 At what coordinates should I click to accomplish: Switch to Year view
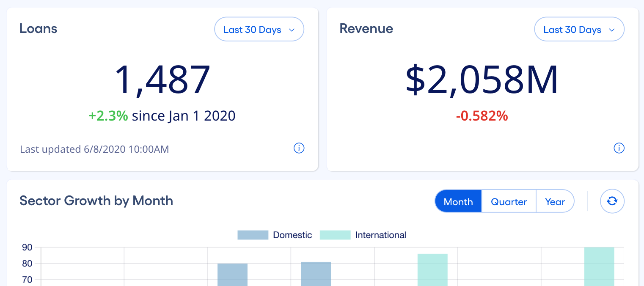pos(555,201)
